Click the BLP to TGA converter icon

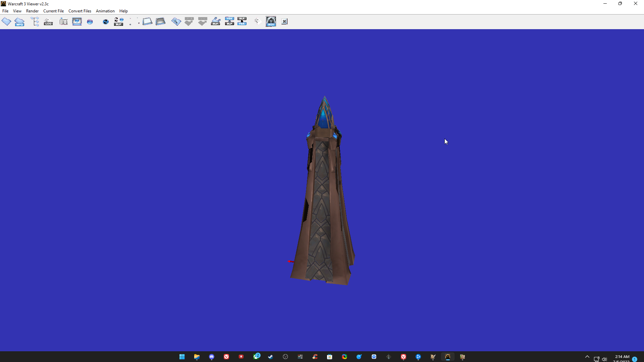(x=242, y=21)
